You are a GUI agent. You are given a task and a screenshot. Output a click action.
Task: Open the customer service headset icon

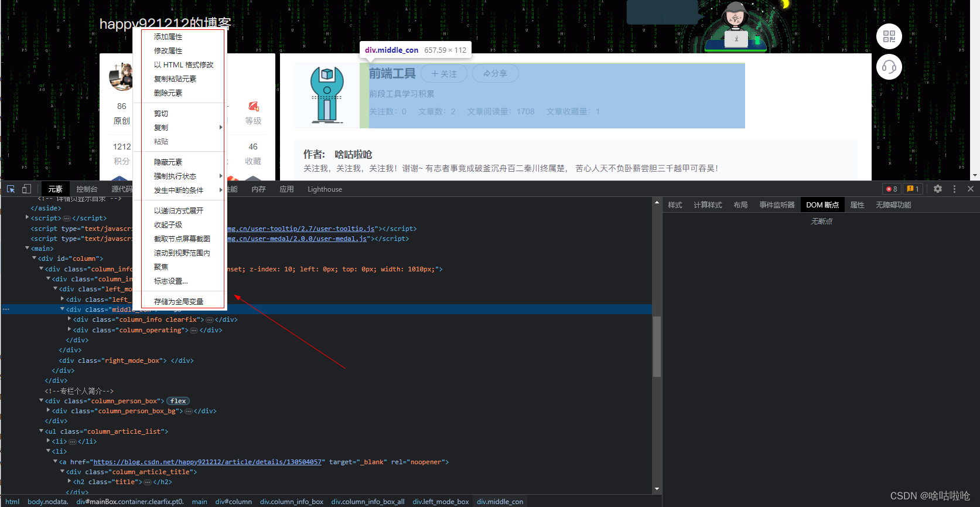pos(889,67)
